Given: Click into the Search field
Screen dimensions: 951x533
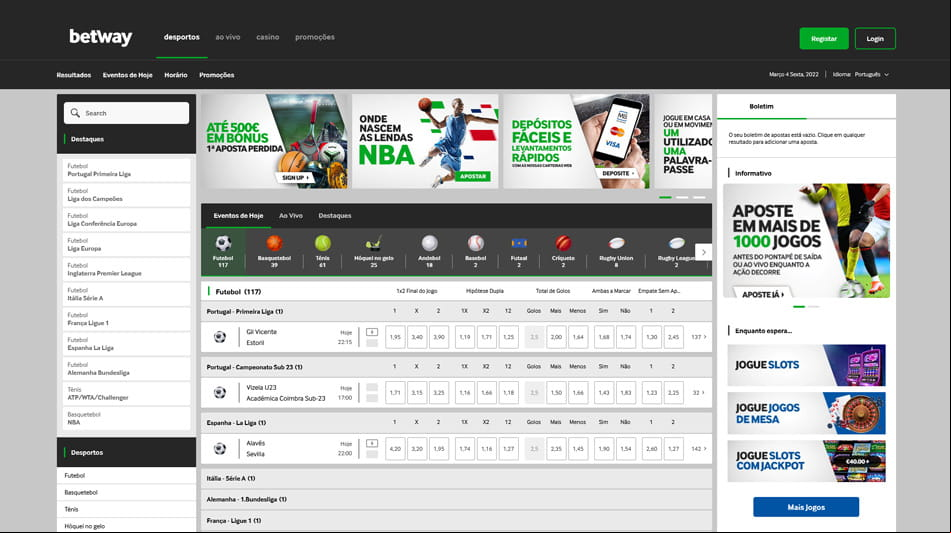Looking at the screenshot, I should [127, 113].
